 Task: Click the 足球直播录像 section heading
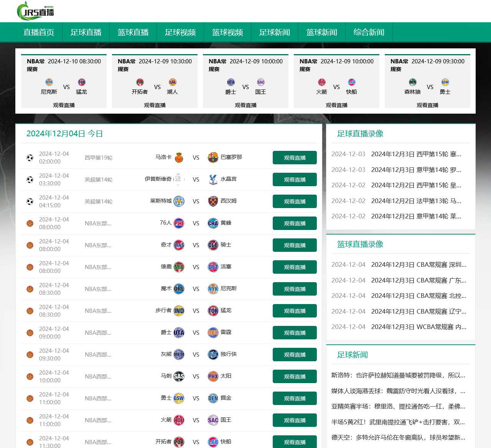pos(360,134)
